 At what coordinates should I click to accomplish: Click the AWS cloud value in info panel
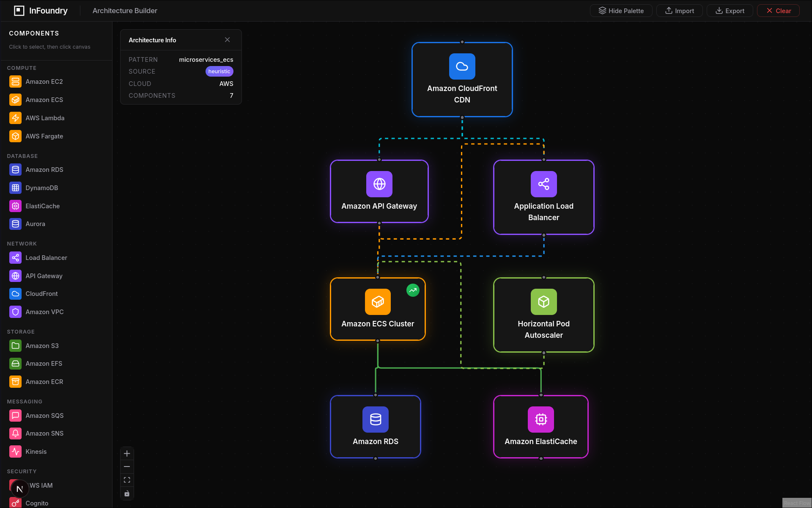pyautogui.click(x=226, y=84)
